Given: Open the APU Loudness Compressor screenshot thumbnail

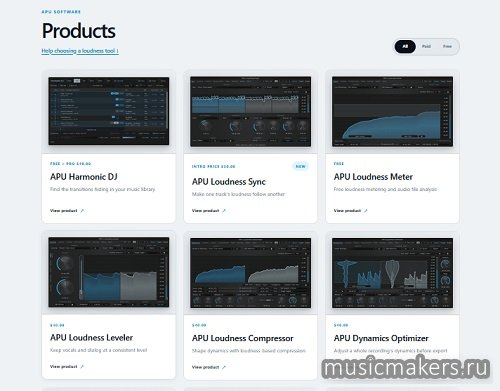Looking at the screenshot, I should 250,273.
